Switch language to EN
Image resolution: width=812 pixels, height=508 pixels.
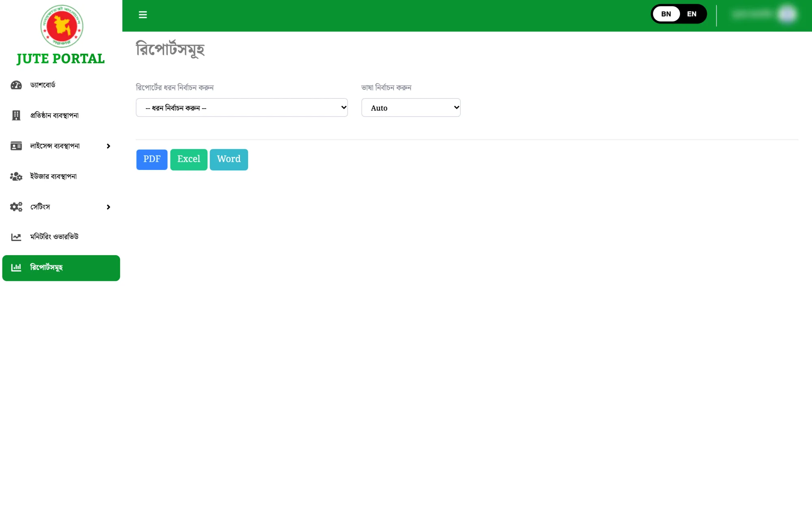(x=692, y=14)
